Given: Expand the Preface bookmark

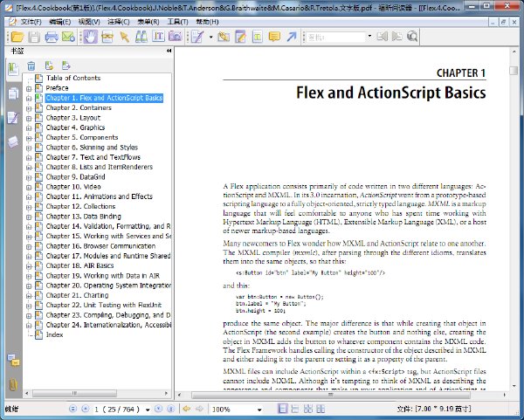Looking at the screenshot, I should 29,89.
